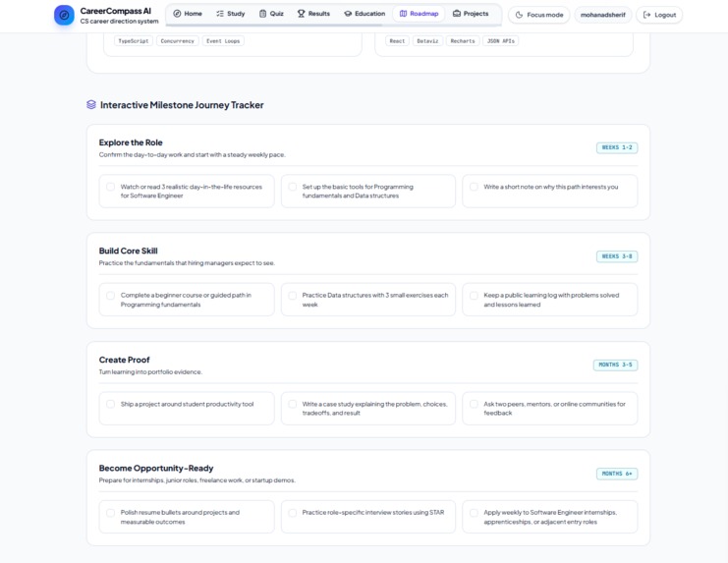
Task: Click the Logout button
Action: coord(659,15)
